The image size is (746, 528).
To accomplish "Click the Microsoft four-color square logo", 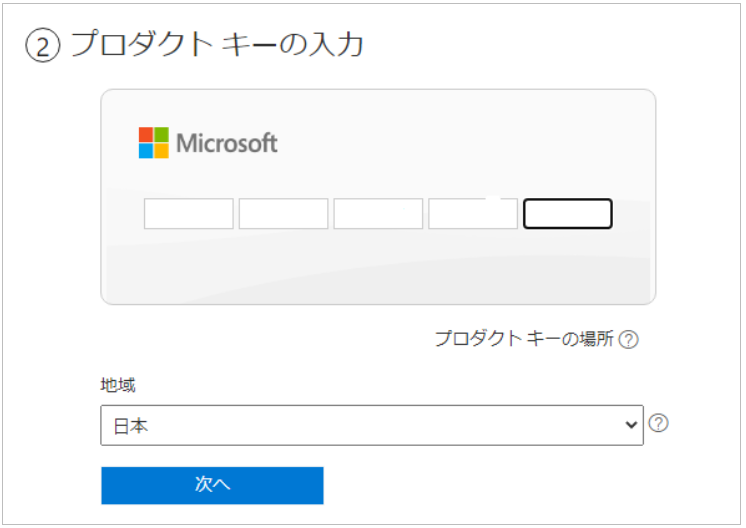I will point(153,143).
